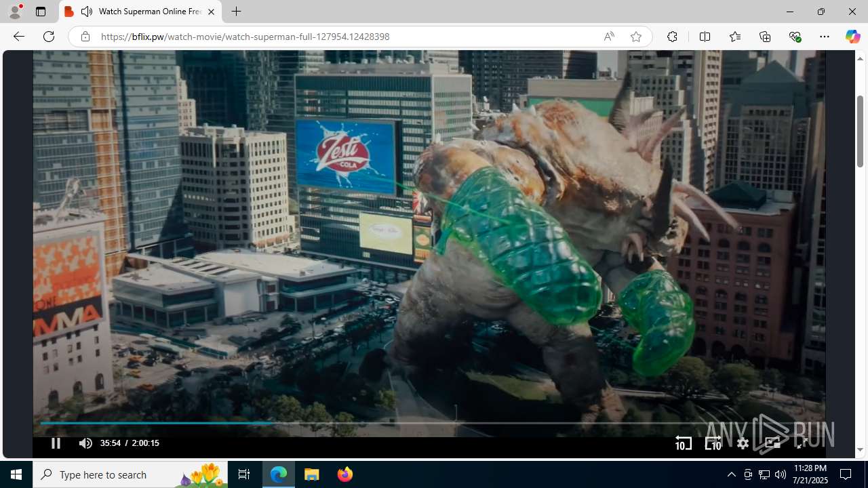Open the browser profile icon
Image resolution: width=868 pixels, height=488 pixels.
tap(15, 12)
